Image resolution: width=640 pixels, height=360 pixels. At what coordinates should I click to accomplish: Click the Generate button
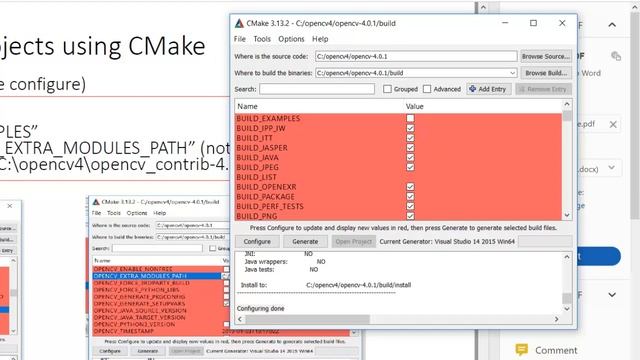[305, 242]
